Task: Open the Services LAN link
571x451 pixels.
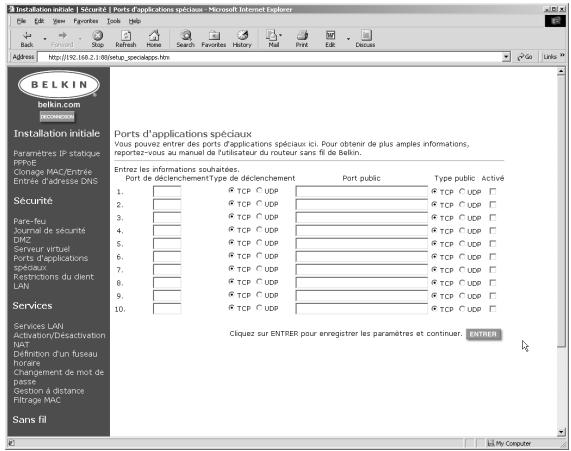Action: [38, 326]
